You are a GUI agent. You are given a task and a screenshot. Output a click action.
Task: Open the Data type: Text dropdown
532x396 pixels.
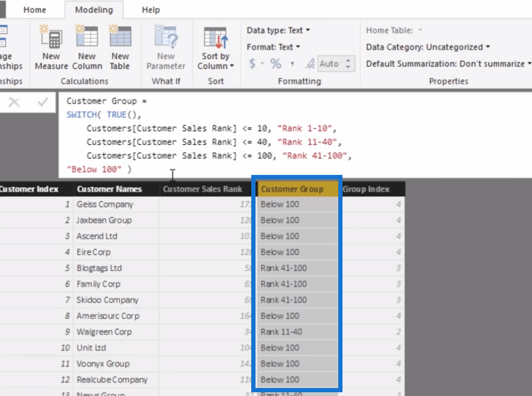278,30
